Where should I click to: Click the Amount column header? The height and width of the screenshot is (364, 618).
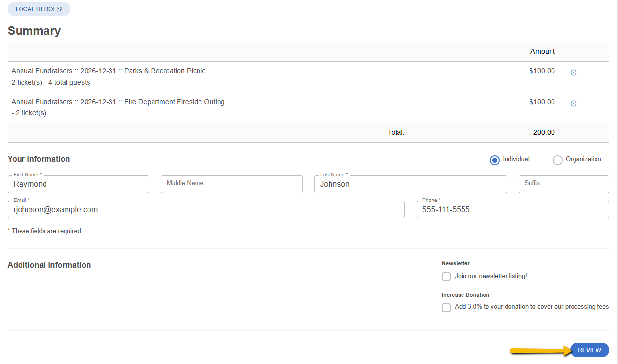(x=543, y=51)
